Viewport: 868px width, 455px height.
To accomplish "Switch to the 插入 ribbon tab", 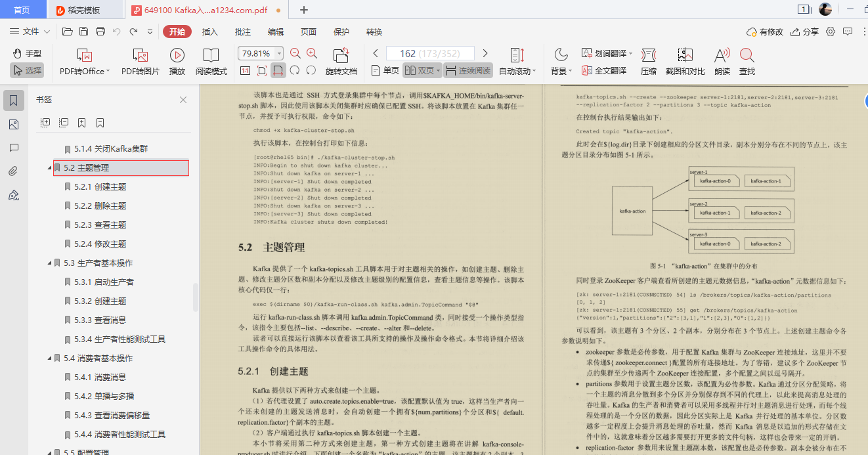I will (x=210, y=31).
